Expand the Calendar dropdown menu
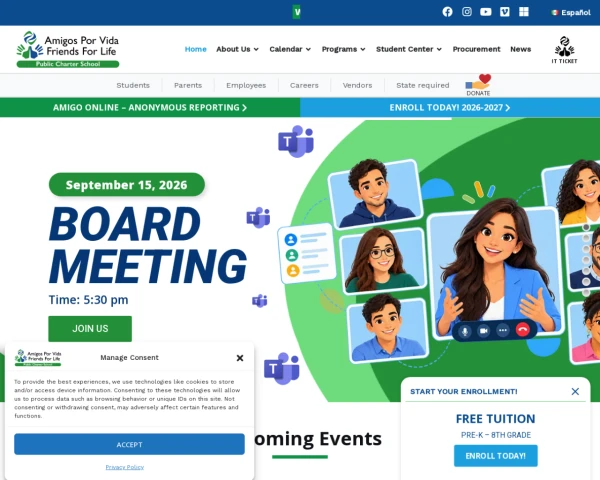Viewport: 600px width, 480px height. [x=290, y=49]
